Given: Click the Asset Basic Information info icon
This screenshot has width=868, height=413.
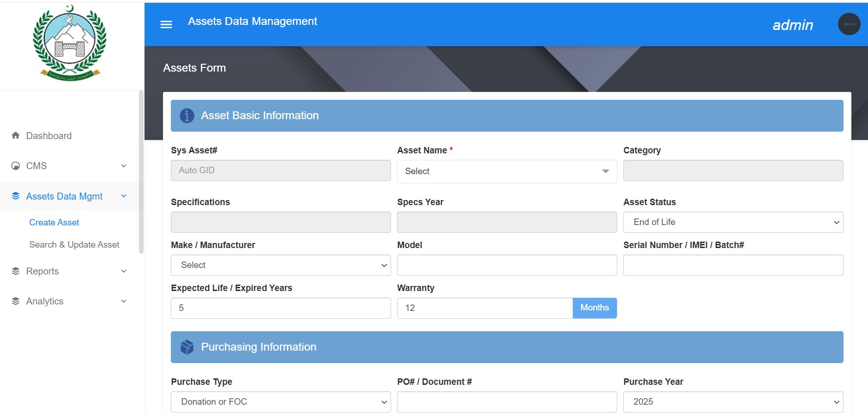Looking at the screenshot, I should click(x=187, y=115).
